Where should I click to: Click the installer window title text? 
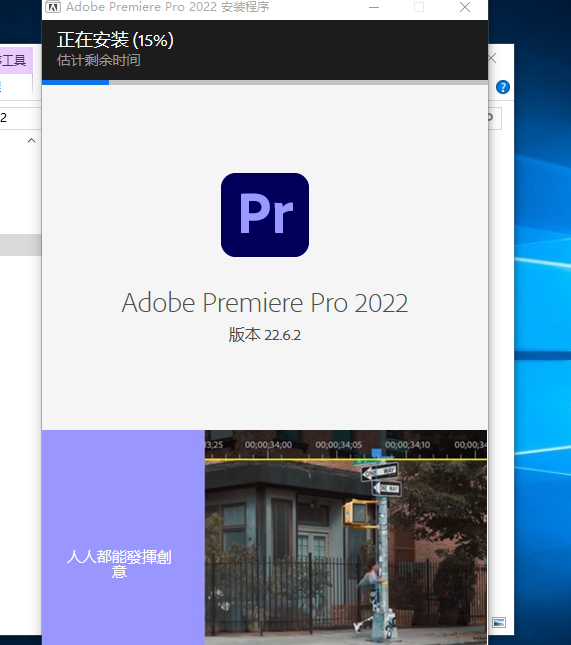[168, 7]
